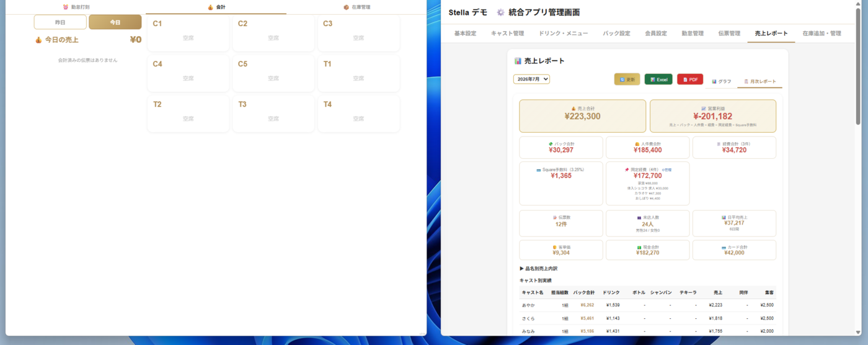
Task: Click the ¥223,300 sales total value
Action: coord(582,116)
